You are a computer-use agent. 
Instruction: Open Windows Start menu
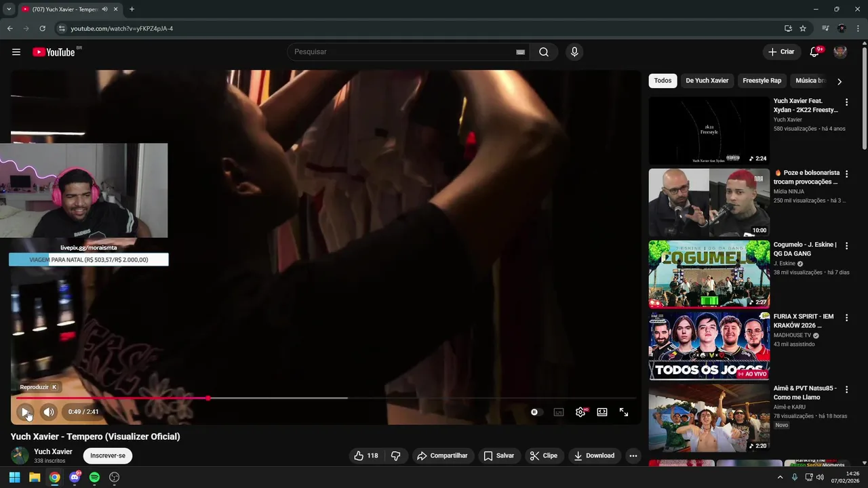pos(14,477)
